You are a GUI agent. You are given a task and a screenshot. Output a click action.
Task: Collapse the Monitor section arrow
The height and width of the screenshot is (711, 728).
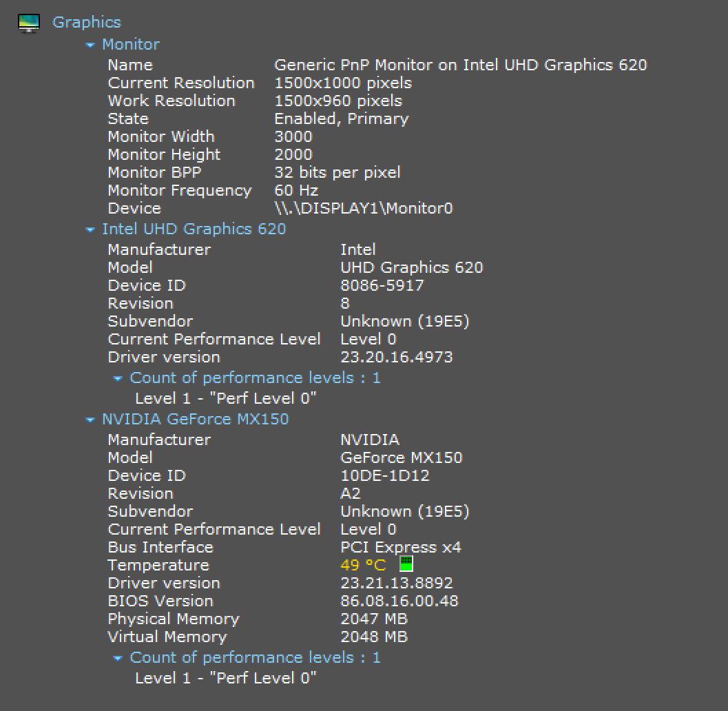point(90,45)
